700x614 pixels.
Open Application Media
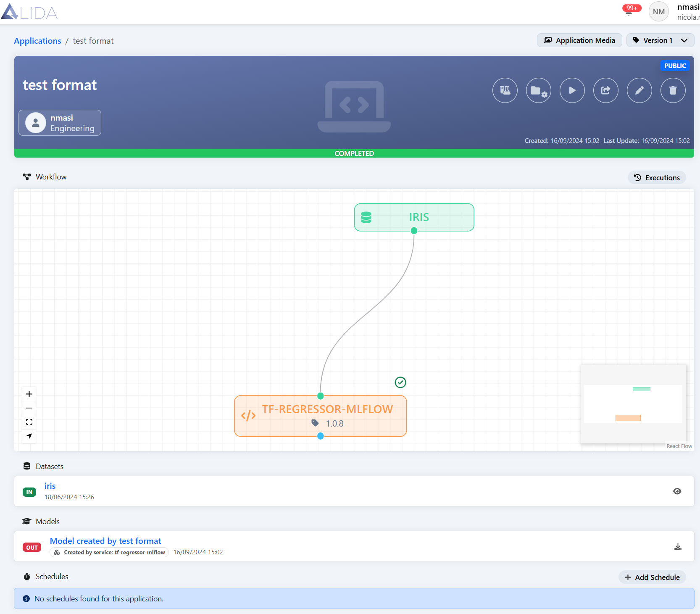pyautogui.click(x=579, y=40)
